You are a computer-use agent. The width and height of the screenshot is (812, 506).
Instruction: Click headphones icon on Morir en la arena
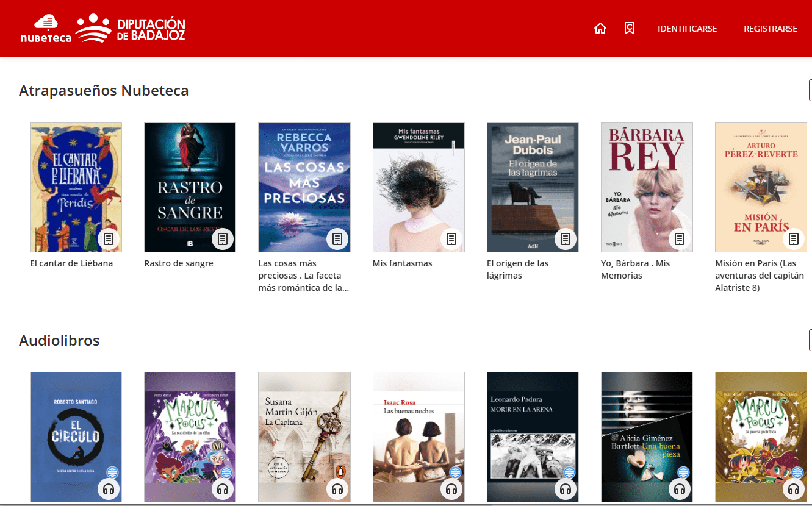[566, 489]
